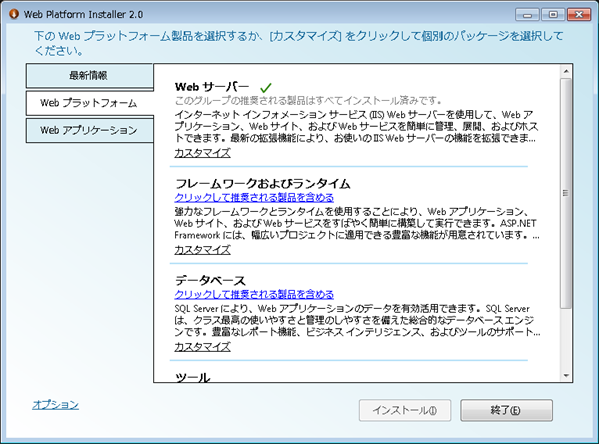Close the Web Platform Installer window
This screenshot has height=444, width=599.
point(579,15)
